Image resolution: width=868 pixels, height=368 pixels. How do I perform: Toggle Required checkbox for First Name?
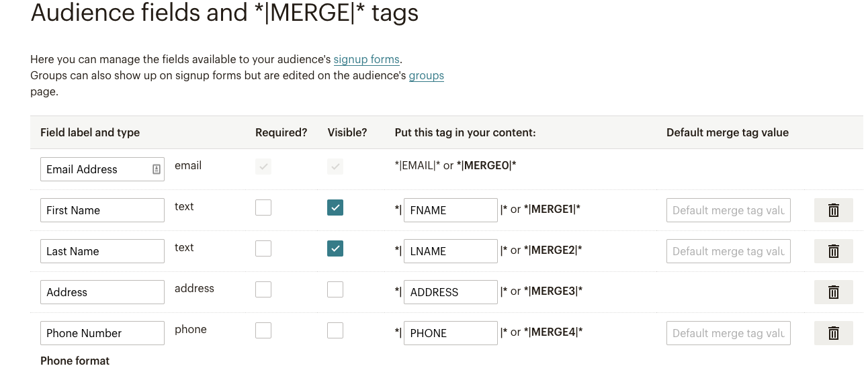click(263, 208)
